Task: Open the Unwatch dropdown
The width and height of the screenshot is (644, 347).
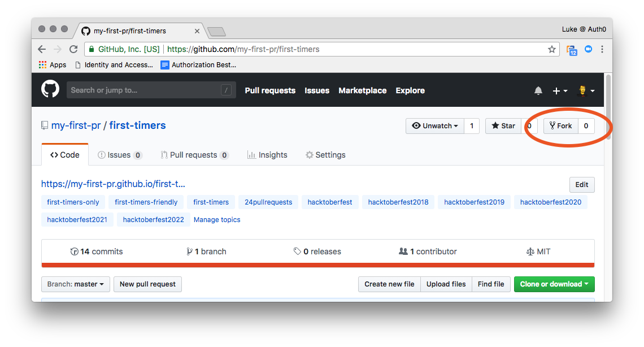Action: pos(435,125)
